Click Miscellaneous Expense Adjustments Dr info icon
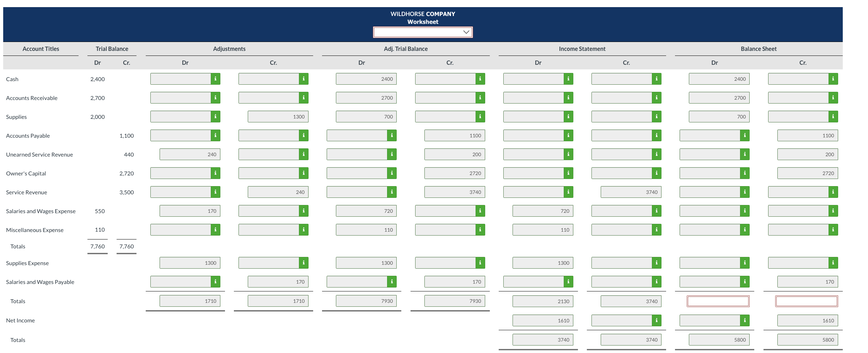Image resolution: width=868 pixels, height=353 pixels. click(x=215, y=230)
